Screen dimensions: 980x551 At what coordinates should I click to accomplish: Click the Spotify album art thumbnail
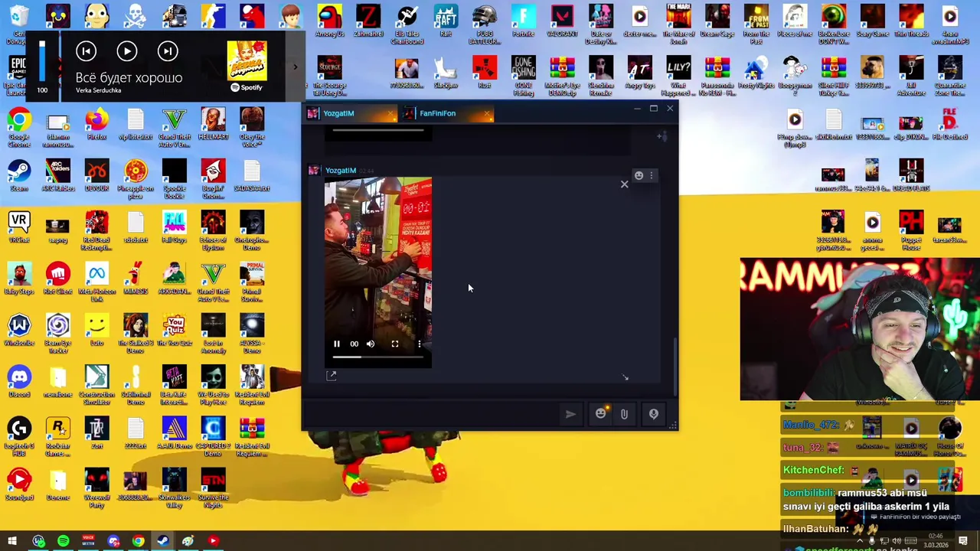click(247, 60)
